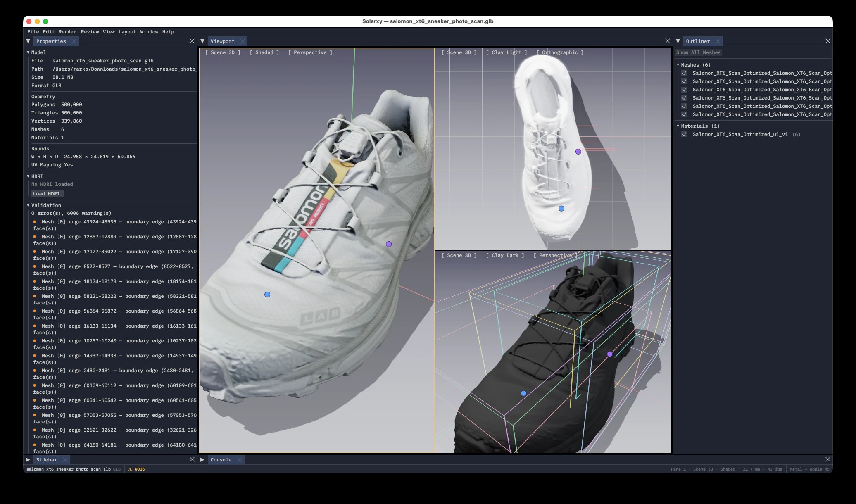Viewport: 856px width, 504px height.
Task: Open the Clay Dark display mode dropdown
Action: pyautogui.click(x=505, y=255)
